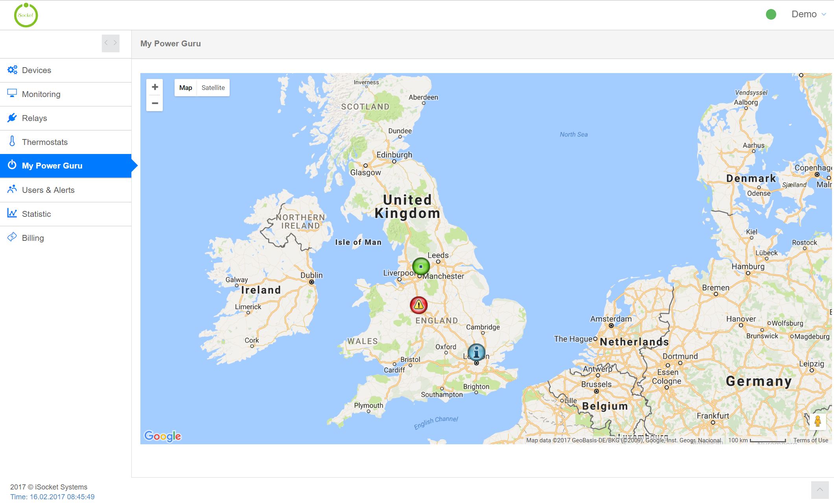Collapse the sidebar using the left chevron
The image size is (834, 504).
[106, 43]
